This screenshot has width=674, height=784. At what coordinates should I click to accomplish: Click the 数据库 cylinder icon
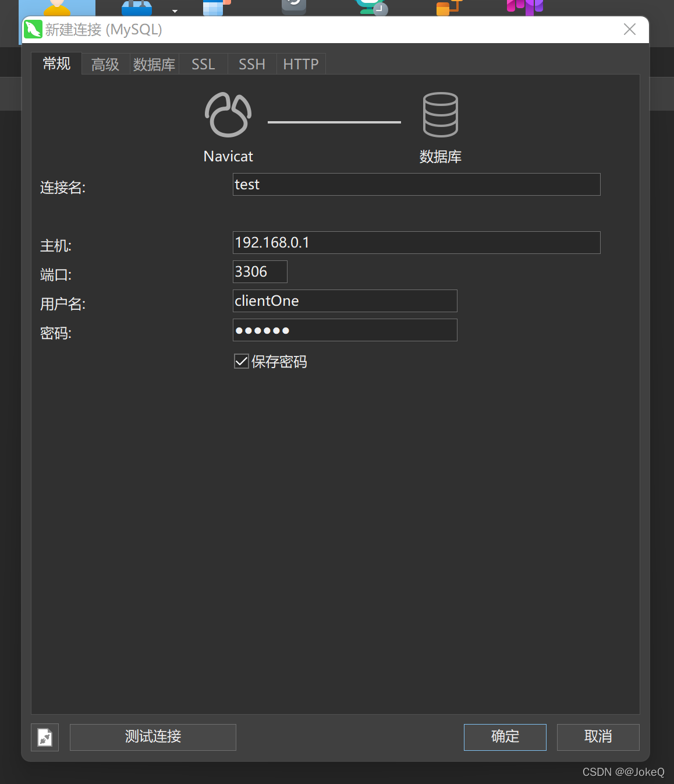click(440, 115)
